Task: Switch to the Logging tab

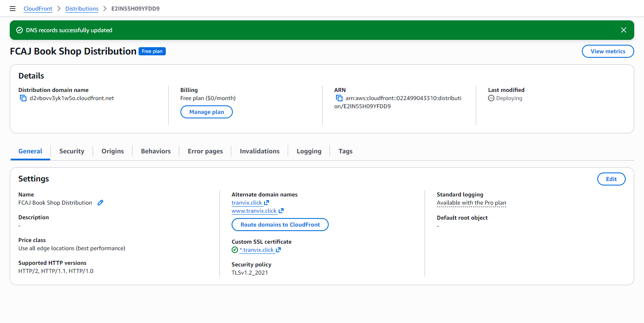Action: [309, 151]
